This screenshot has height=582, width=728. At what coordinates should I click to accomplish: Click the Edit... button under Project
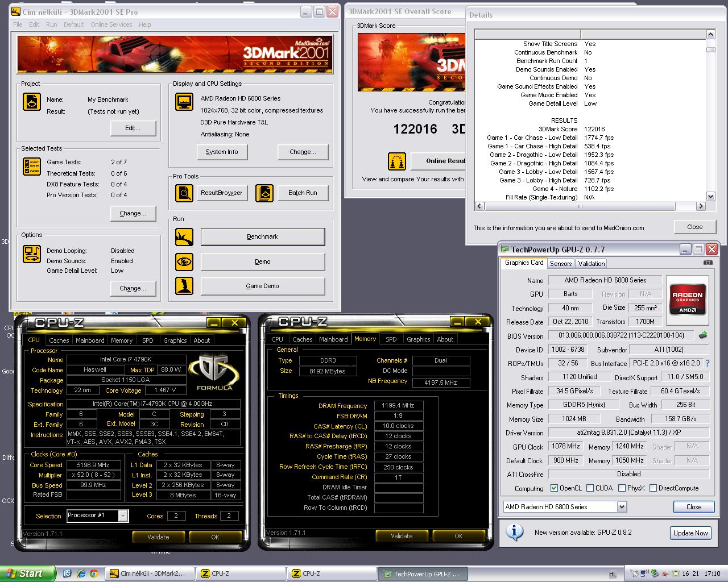click(133, 128)
